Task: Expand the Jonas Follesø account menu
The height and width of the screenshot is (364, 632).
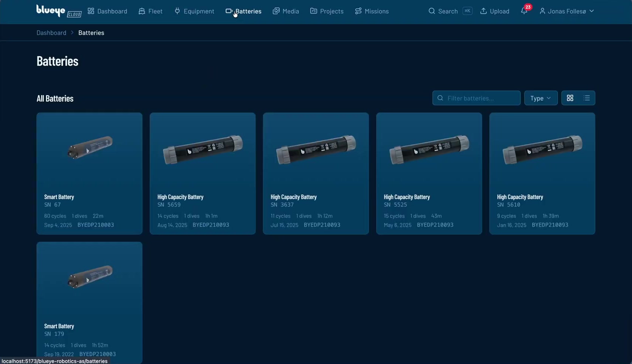Action: (567, 11)
